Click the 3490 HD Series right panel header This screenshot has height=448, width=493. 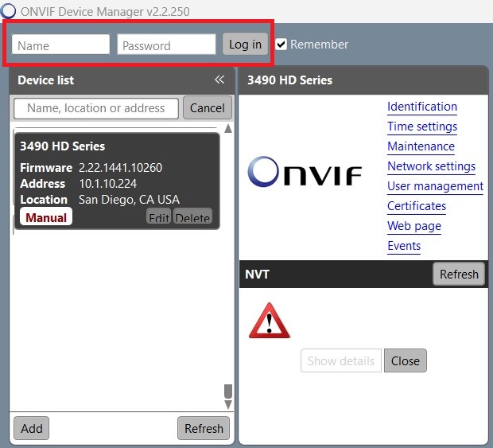pos(290,80)
